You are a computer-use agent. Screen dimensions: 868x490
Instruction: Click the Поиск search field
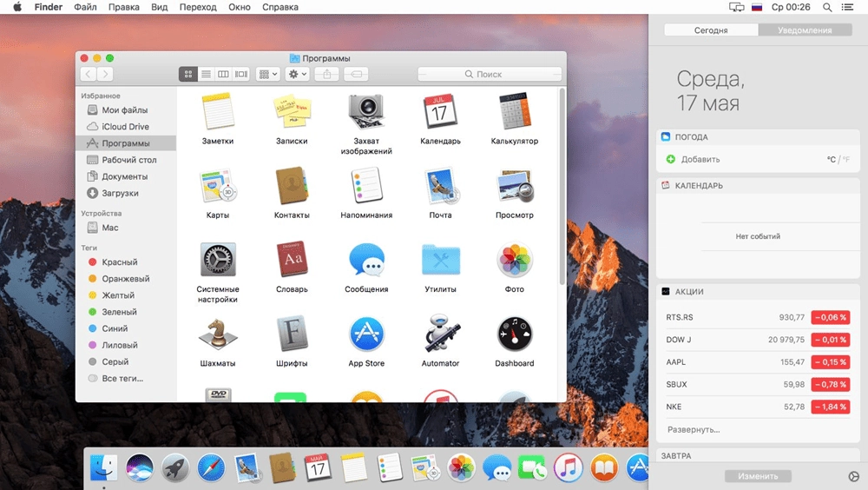tap(490, 74)
